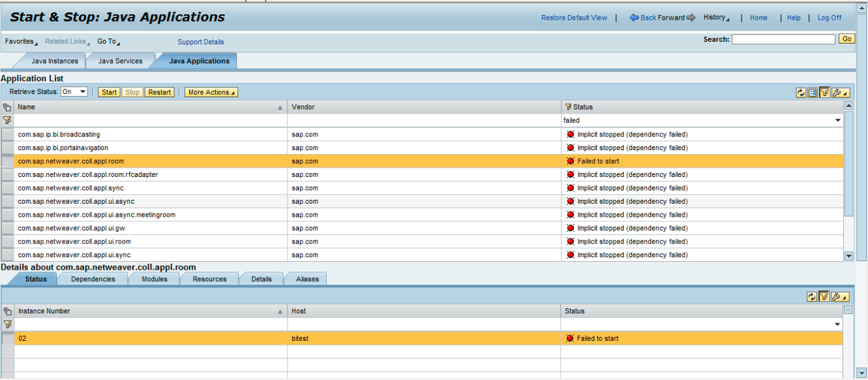
Task: Focus the Search input field
Action: (x=783, y=39)
